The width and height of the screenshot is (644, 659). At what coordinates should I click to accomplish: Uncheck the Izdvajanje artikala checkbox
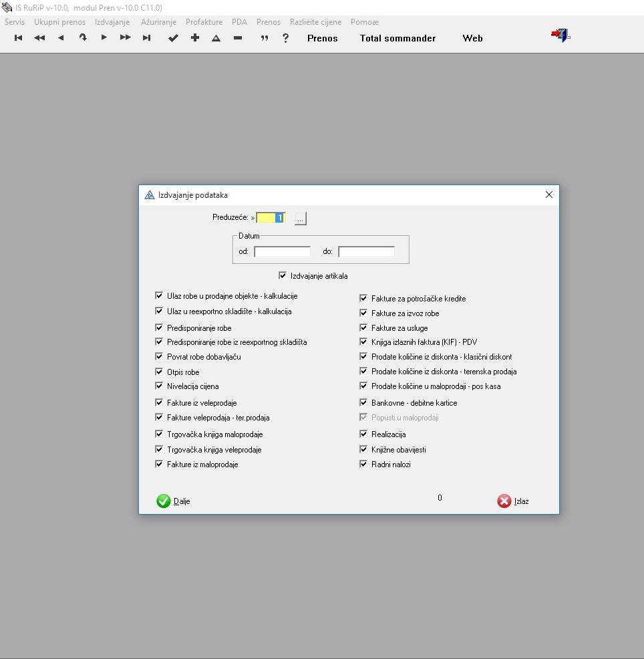pos(283,275)
